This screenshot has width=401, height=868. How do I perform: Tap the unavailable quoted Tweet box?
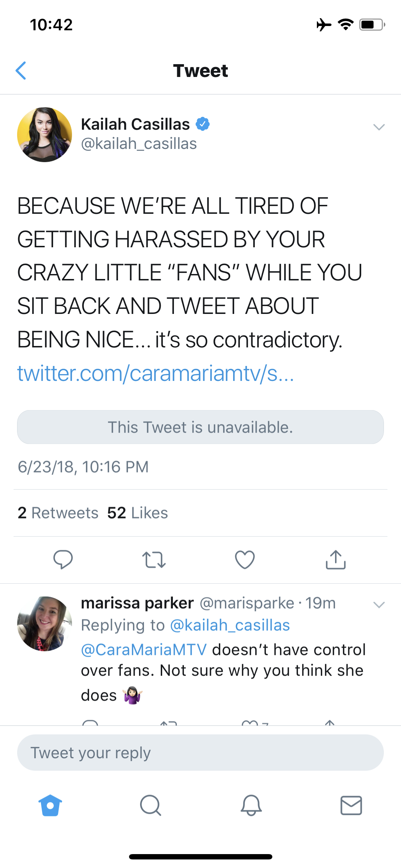tap(200, 427)
